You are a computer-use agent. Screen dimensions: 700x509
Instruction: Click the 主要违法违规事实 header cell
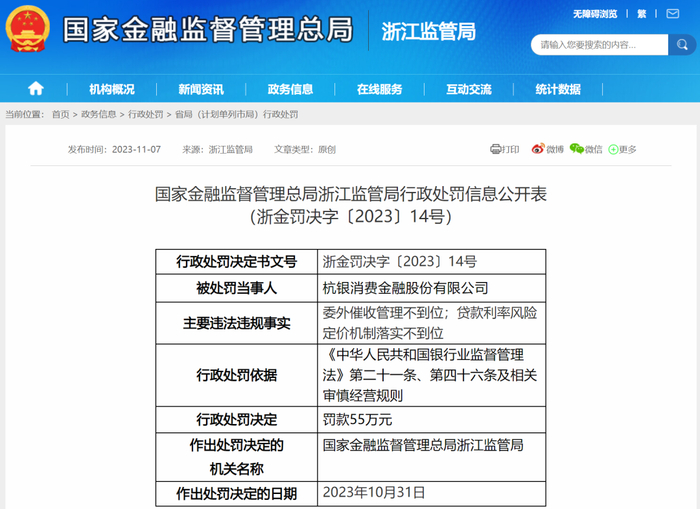(x=237, y=323)
